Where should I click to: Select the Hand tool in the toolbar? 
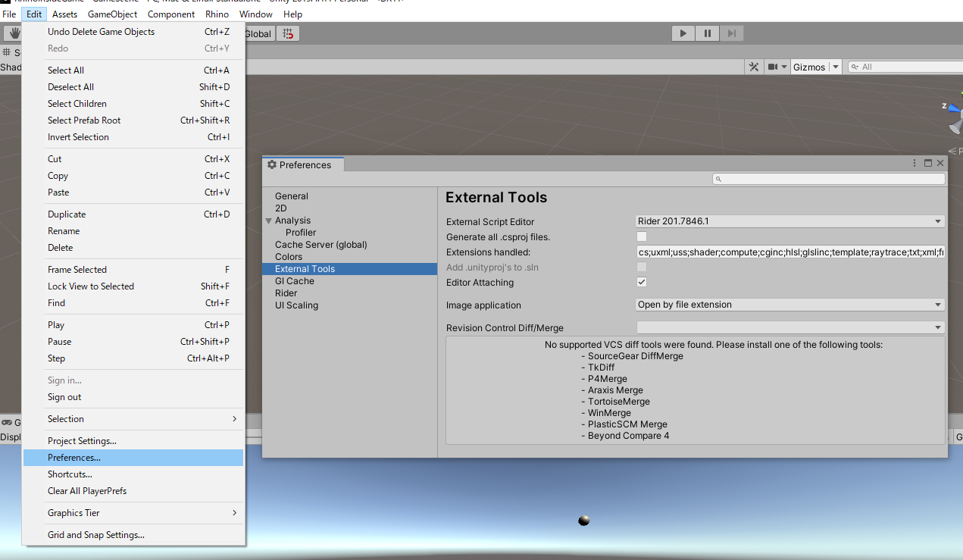[13, 33]
